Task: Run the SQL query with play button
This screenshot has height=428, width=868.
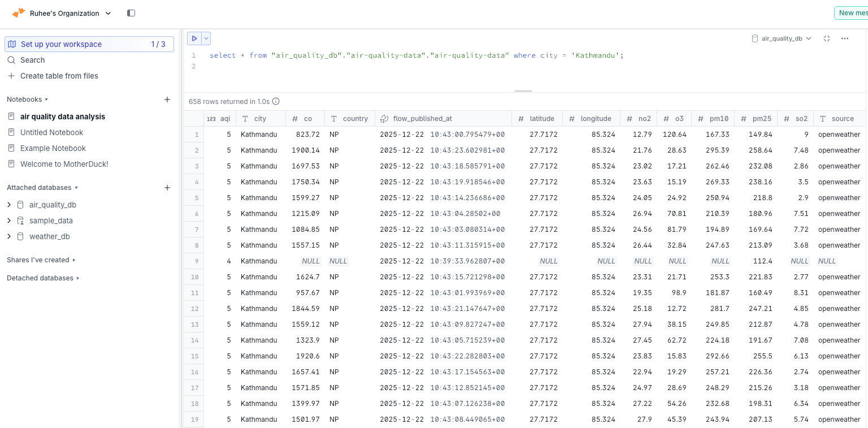Action: tap(194, 38)
